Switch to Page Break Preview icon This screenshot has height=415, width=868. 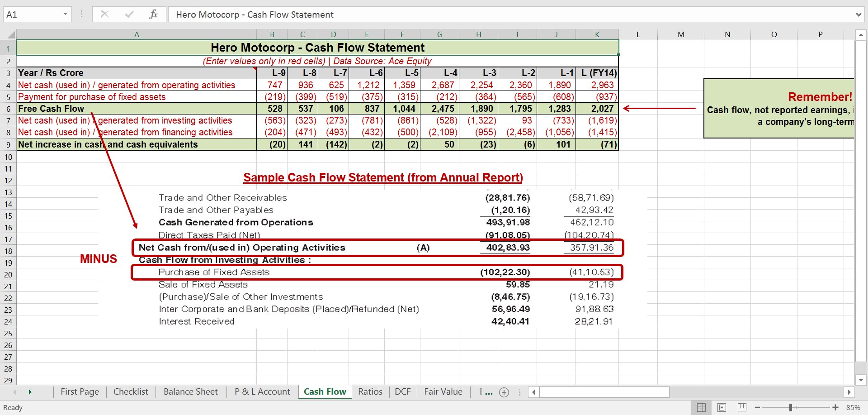pos(742,407)
